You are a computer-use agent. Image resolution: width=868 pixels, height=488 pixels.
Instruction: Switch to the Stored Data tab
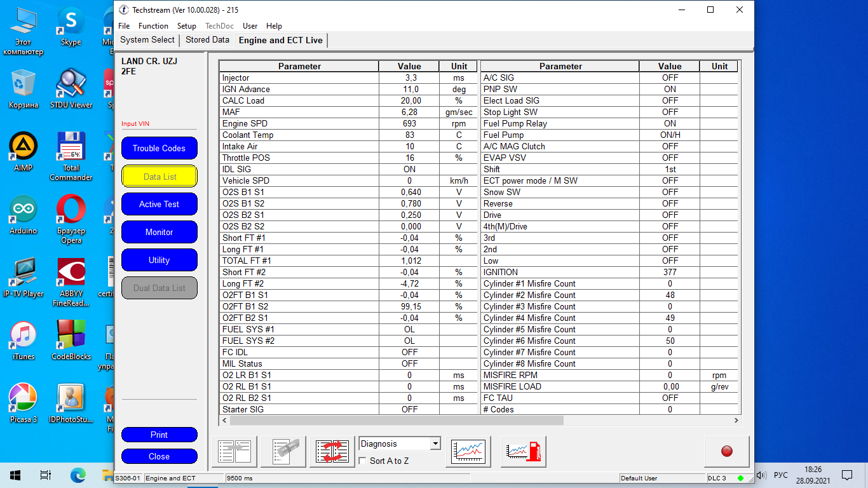coord(207,40)
